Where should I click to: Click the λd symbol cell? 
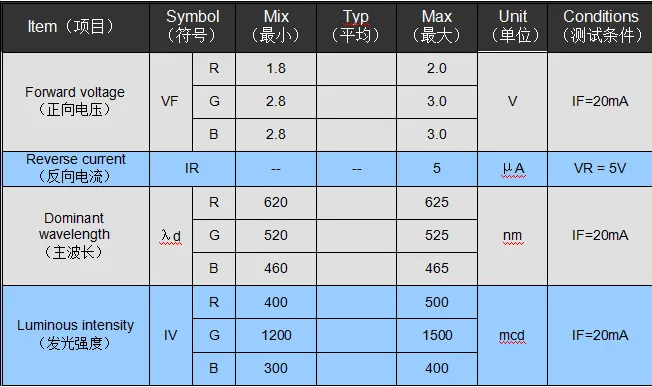point(171,236)
